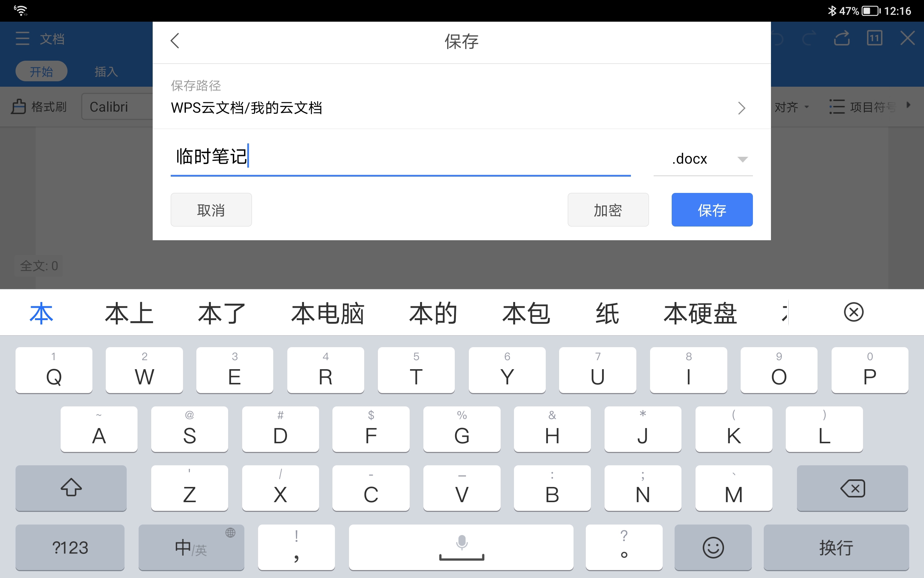The height and width of the screenshot is (578, 924).
Task: Open the hamburger menu next to 文档
Action: [x=22, y=39]
